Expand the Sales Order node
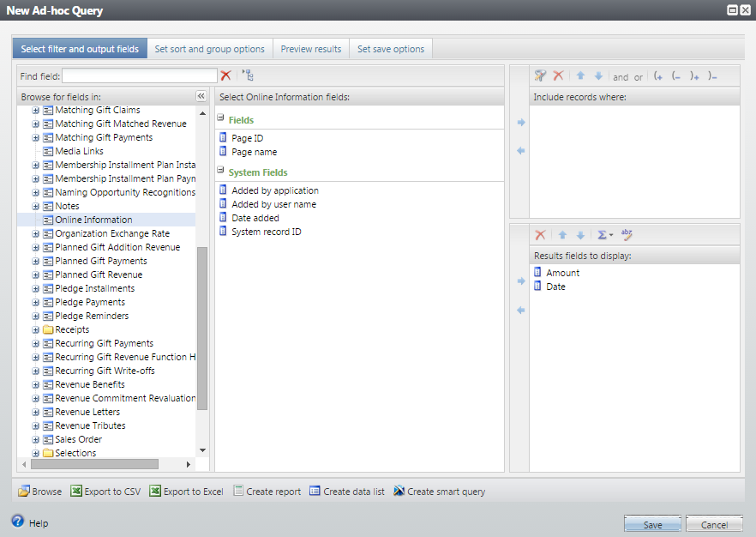 [36, 440]
